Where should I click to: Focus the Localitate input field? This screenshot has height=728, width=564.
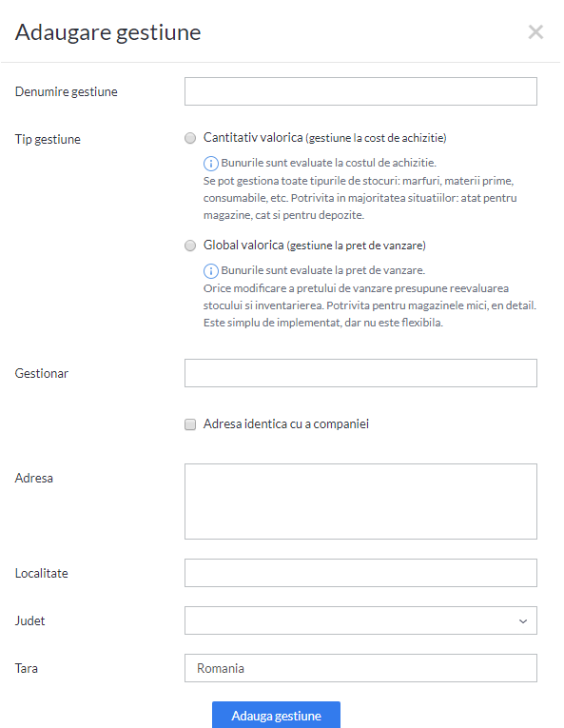click(360, 573)
